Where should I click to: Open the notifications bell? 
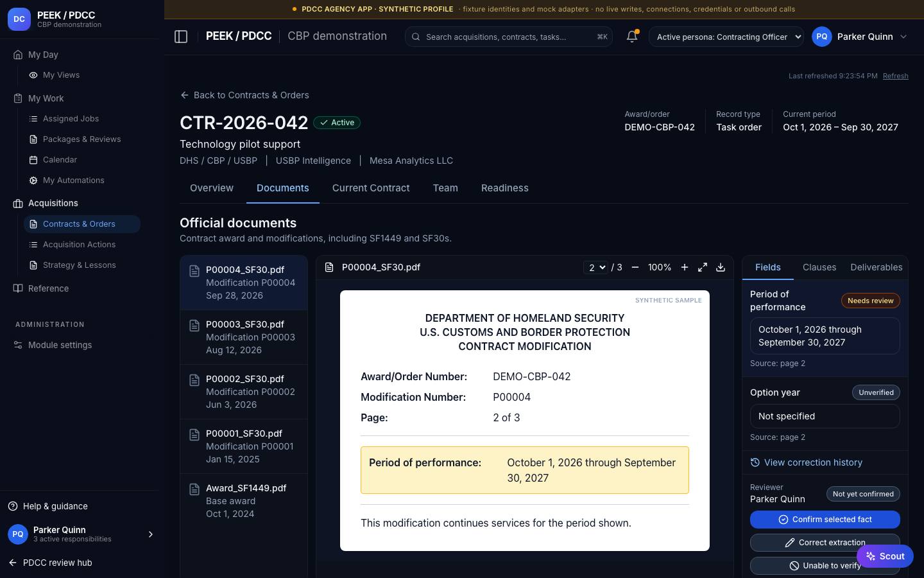pyautogui.click(x=632, y=37)
